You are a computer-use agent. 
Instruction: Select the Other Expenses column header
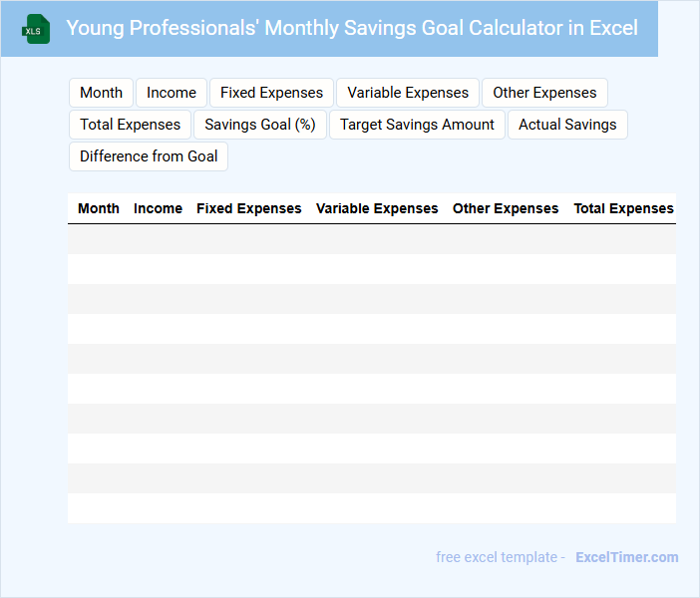[x=506, y=208]
